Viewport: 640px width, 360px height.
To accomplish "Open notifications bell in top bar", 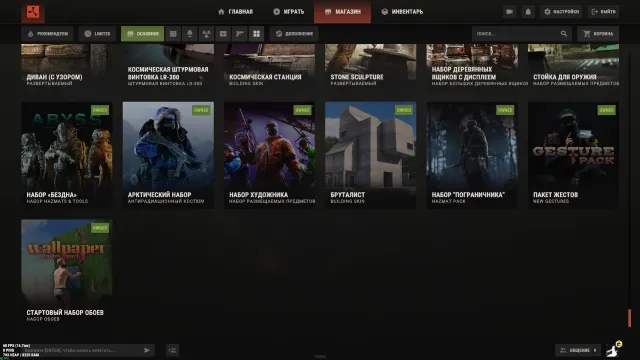I will (528, 12).
